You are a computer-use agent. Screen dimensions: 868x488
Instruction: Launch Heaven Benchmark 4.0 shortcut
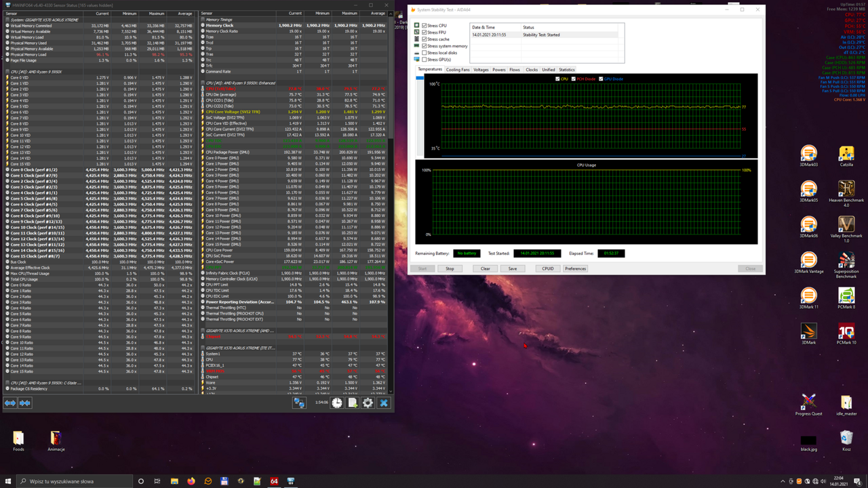pos(846,194)
